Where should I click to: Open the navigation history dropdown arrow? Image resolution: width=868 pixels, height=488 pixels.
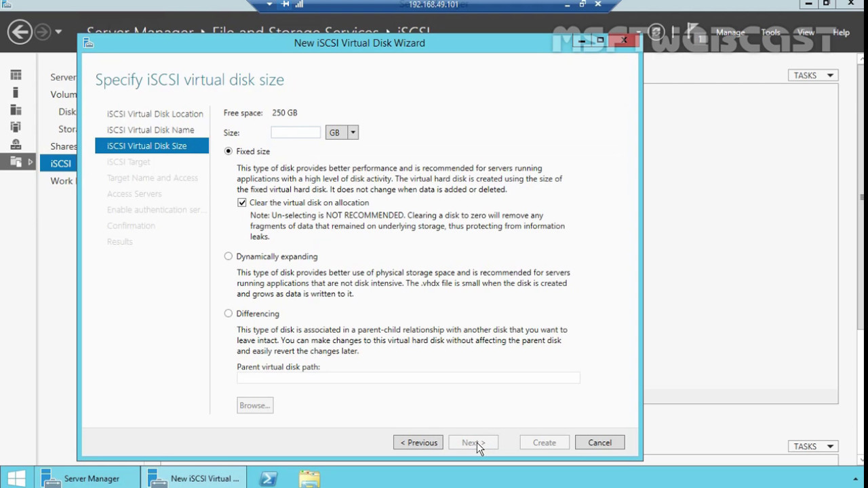(58, 32)
